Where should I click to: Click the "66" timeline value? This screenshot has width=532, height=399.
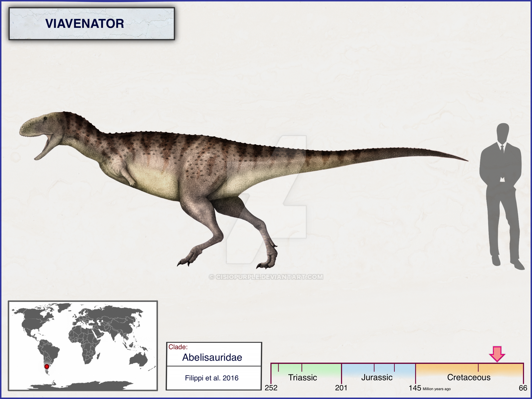point(523,388)
